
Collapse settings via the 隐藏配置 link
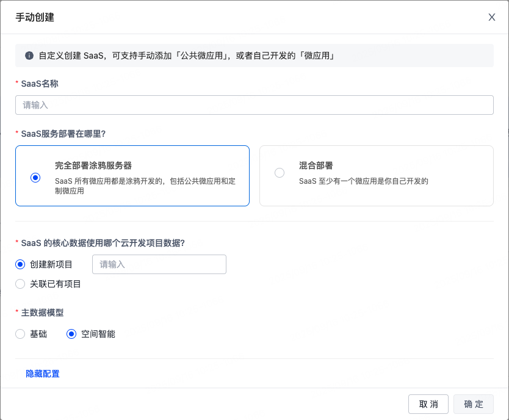43,374
